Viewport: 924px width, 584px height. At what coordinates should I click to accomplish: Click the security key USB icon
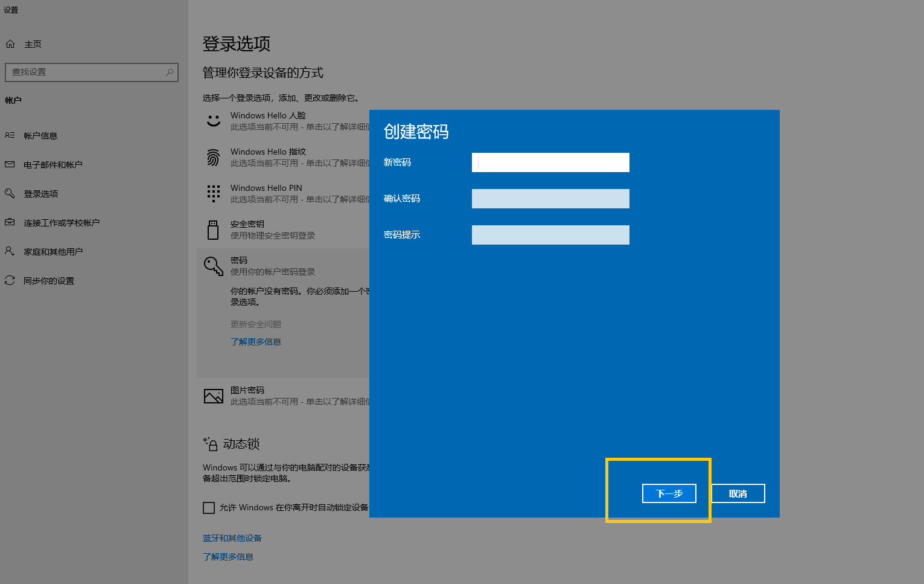pos(213,230)
